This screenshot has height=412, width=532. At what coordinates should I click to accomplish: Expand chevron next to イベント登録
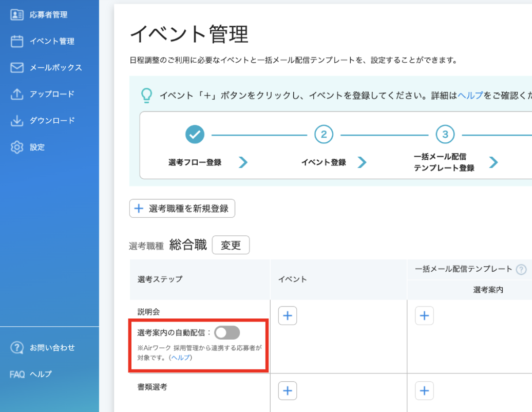[x=362, y=162]
